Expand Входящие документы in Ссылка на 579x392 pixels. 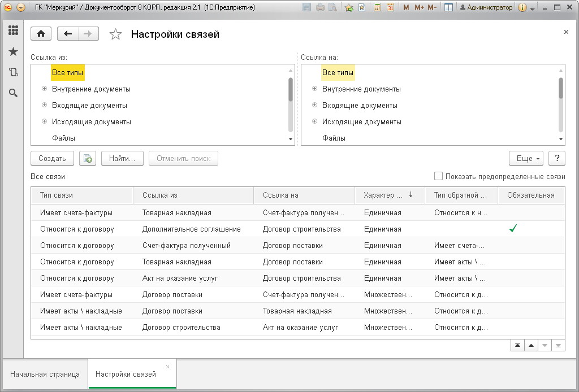314,104
